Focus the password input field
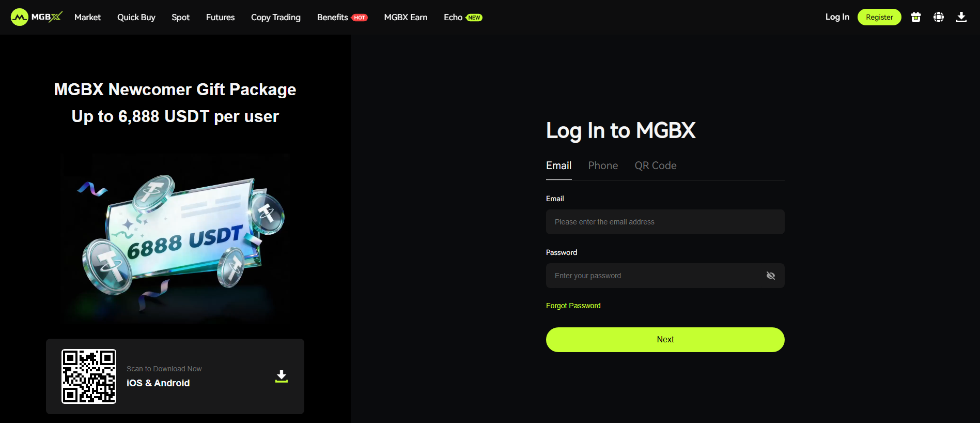Image resolution: width=980 pixels, height=423 pixels. point(665,276)
